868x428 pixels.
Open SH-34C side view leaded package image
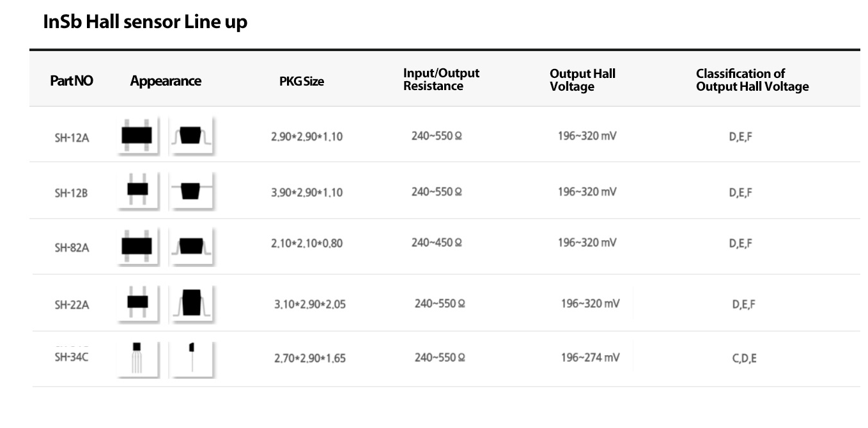click(x=191, y=359)
